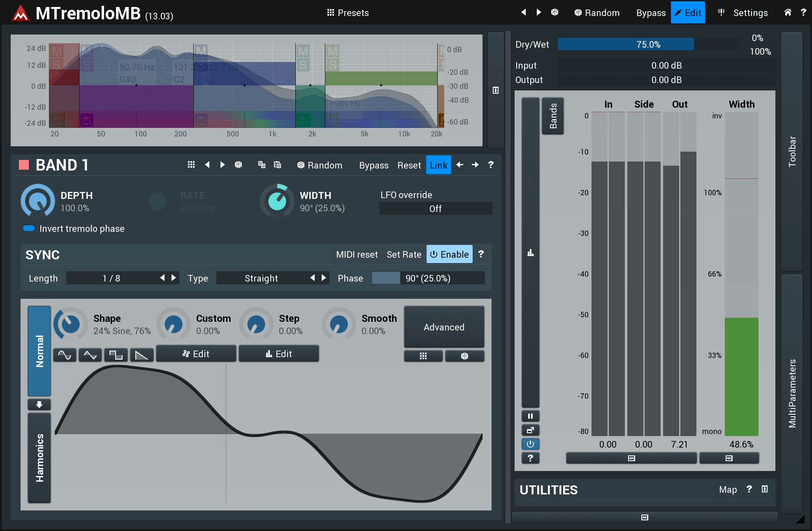Open the sync Type Straight selector
This screenshot has width=812, height=531.
(x=261, y=278)
